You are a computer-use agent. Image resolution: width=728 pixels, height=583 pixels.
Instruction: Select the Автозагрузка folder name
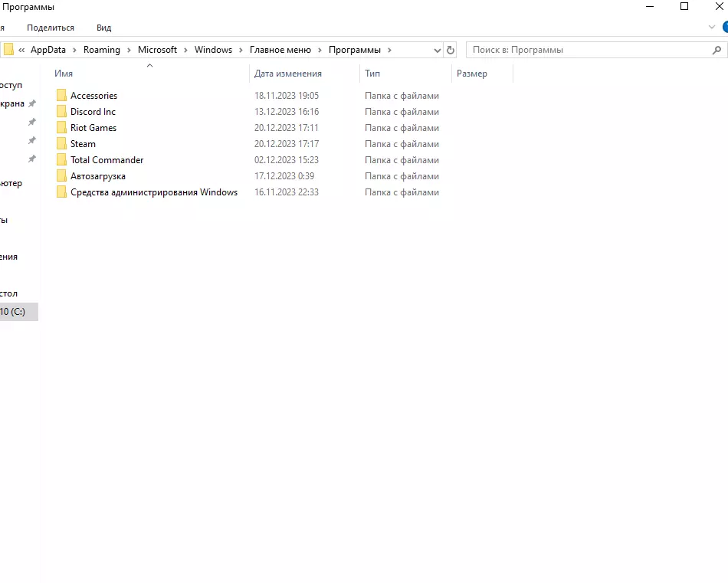click(x=98, y=176)
